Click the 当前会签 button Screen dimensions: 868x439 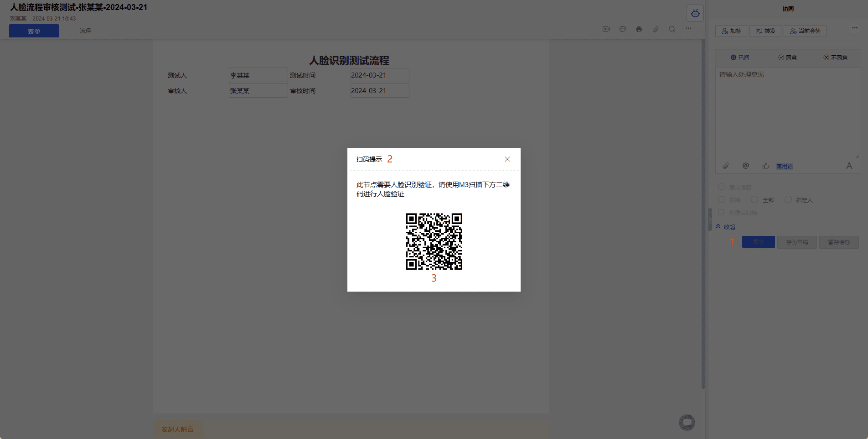click(805, 31)
